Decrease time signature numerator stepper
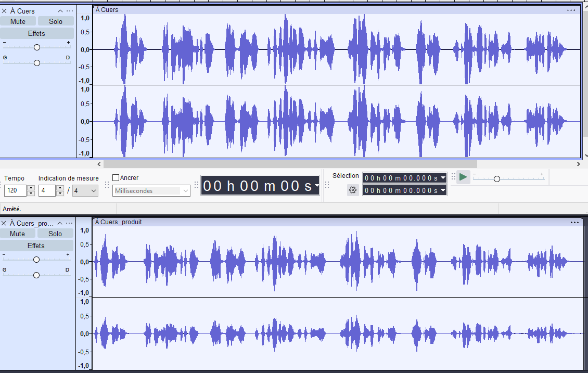Viewport: 588px width, 373px height. 60,194
